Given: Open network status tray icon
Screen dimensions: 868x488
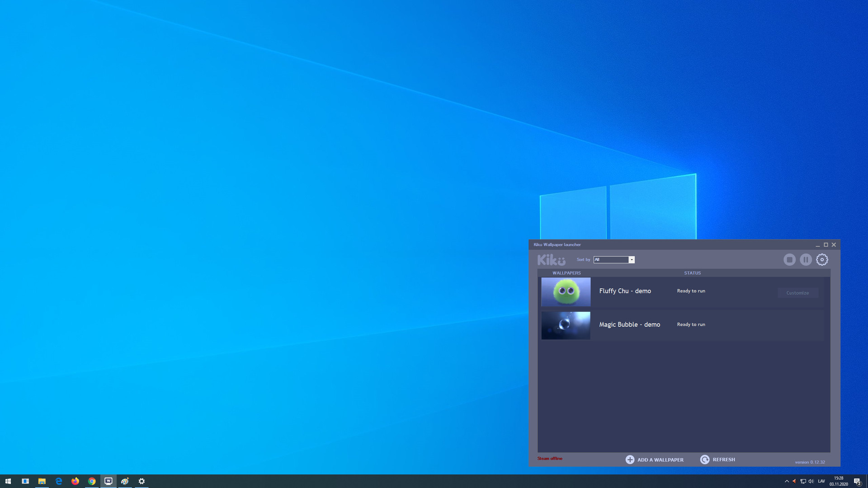Looking at the screenshot, I should [803, 481].
